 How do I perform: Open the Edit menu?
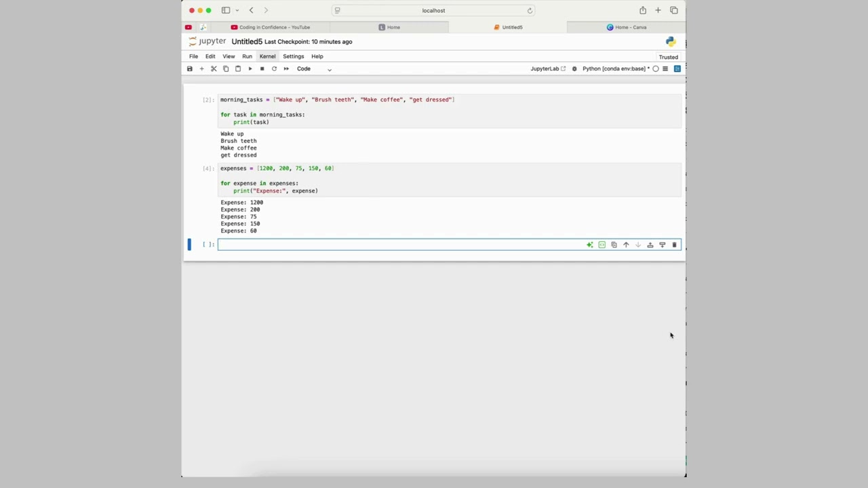210,56
